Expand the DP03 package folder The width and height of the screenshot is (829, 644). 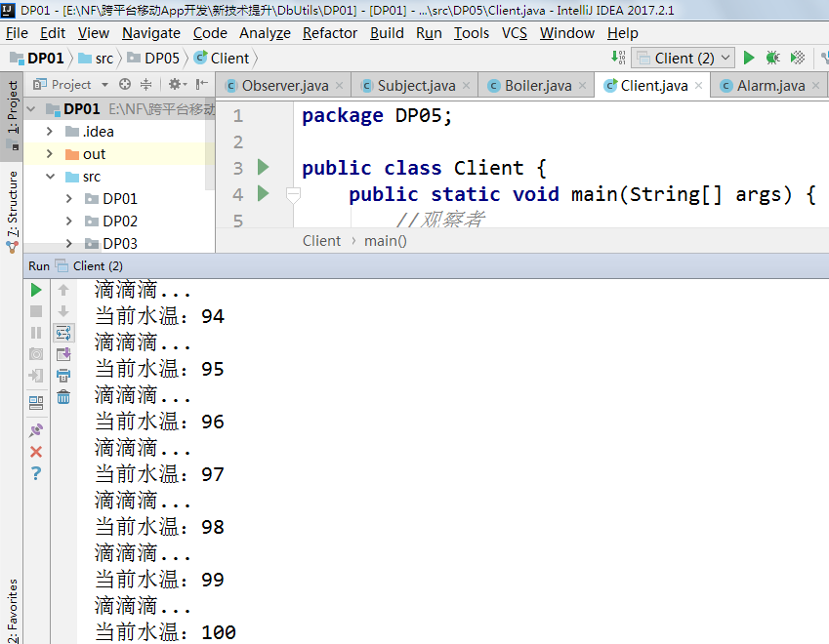pyautogui.click(x=68, y=244)
